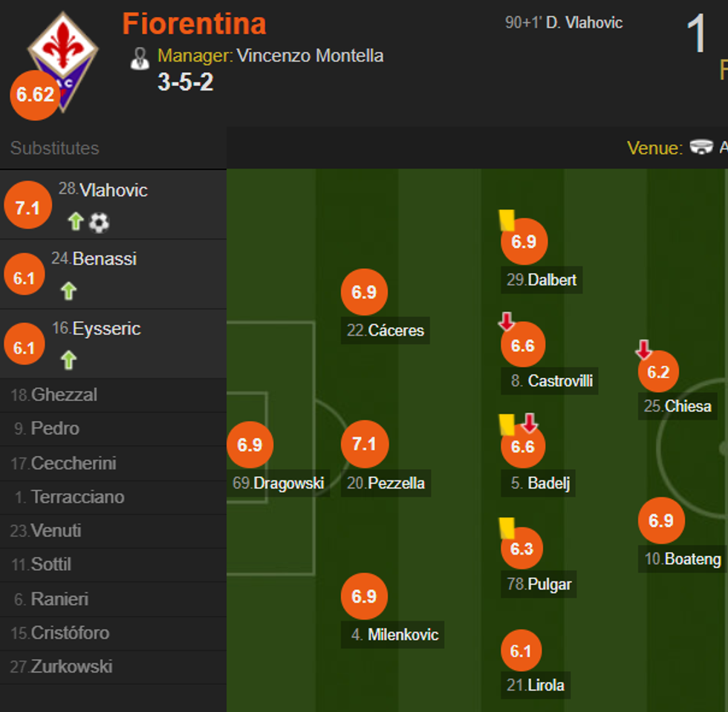Click Benassi's green sub-on arrow

[68, 291]
